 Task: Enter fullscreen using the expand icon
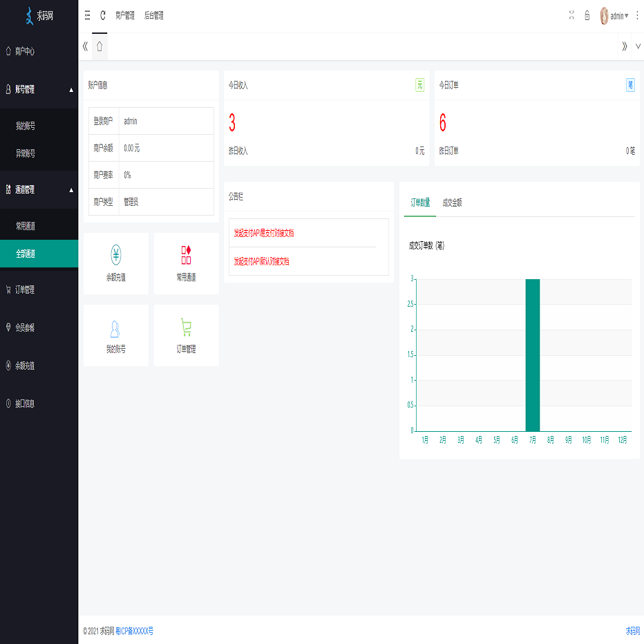coord(571,15)
